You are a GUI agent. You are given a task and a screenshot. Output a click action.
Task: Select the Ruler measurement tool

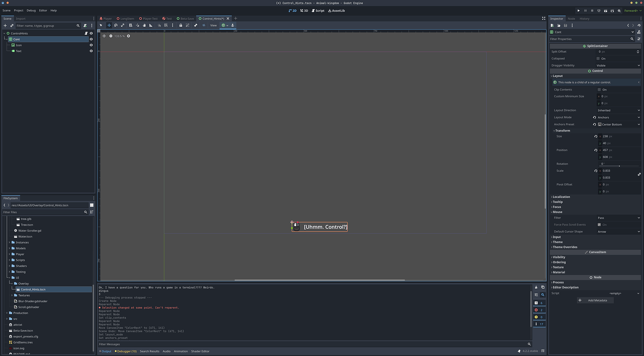point(151,25)
